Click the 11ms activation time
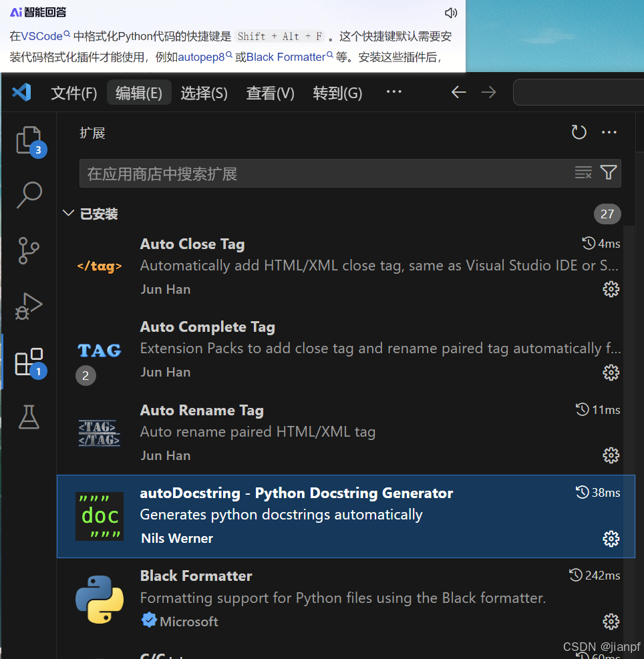Viewport: 644px width, 659px height. (x=598, y=409)
